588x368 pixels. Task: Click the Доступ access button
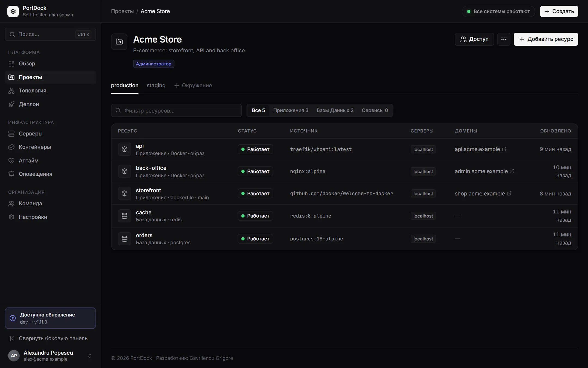474,39
